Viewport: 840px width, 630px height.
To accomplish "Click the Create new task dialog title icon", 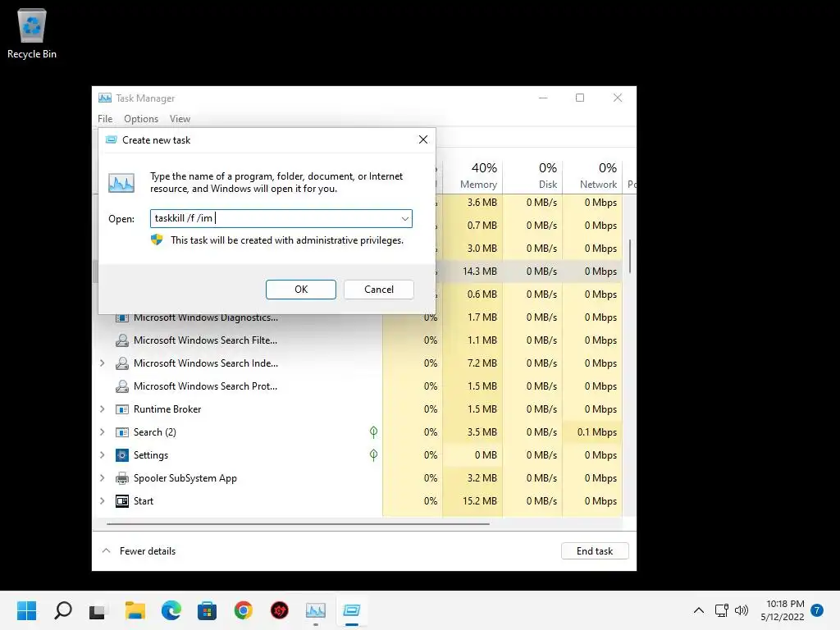I will click(111, 139).
